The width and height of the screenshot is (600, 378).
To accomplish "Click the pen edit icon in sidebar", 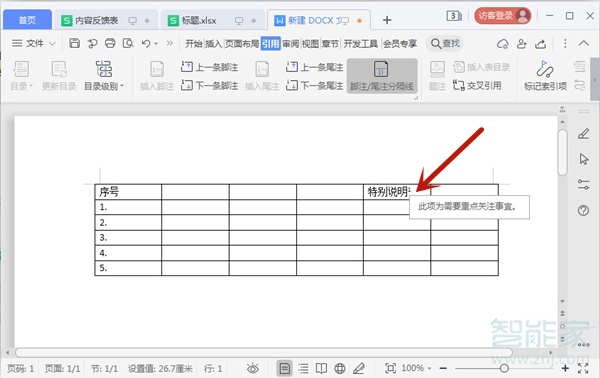I will (x=584, y=134).
